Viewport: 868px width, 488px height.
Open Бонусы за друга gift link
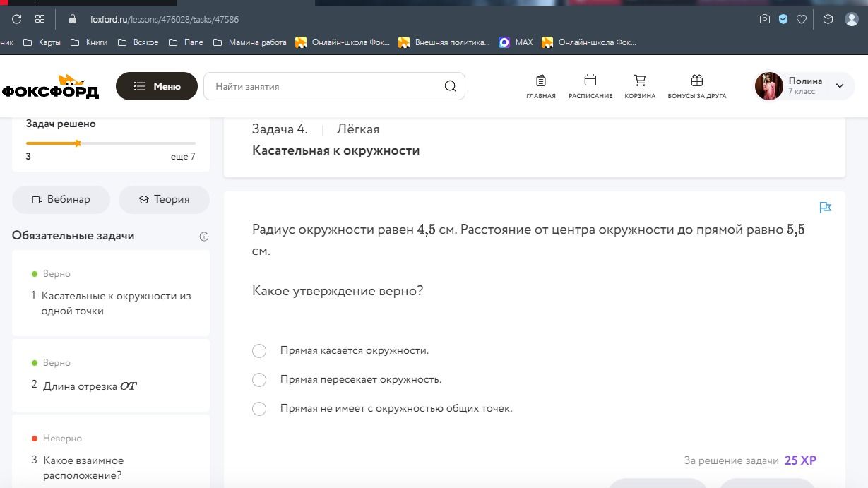697,87
